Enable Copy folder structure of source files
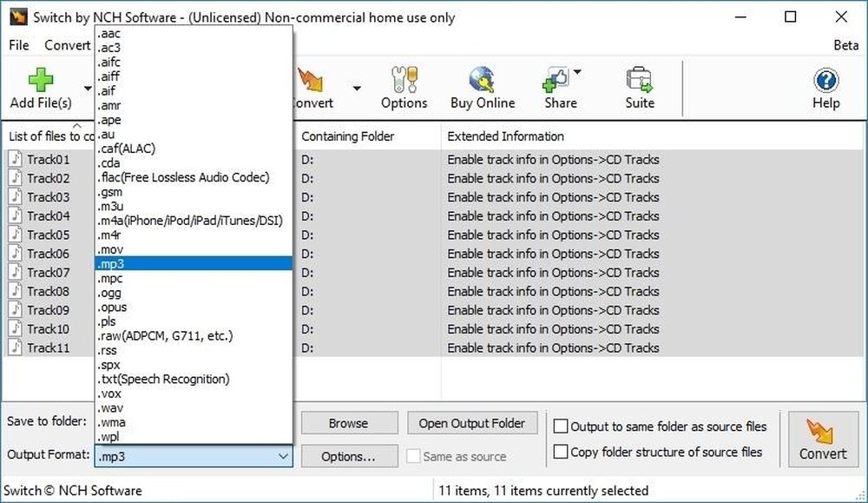This screenshot has width=868, height=503. point(559,451)
